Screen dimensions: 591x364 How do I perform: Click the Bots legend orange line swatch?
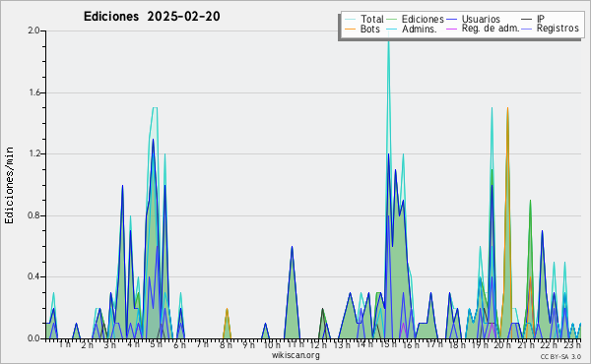coord(350,29)
